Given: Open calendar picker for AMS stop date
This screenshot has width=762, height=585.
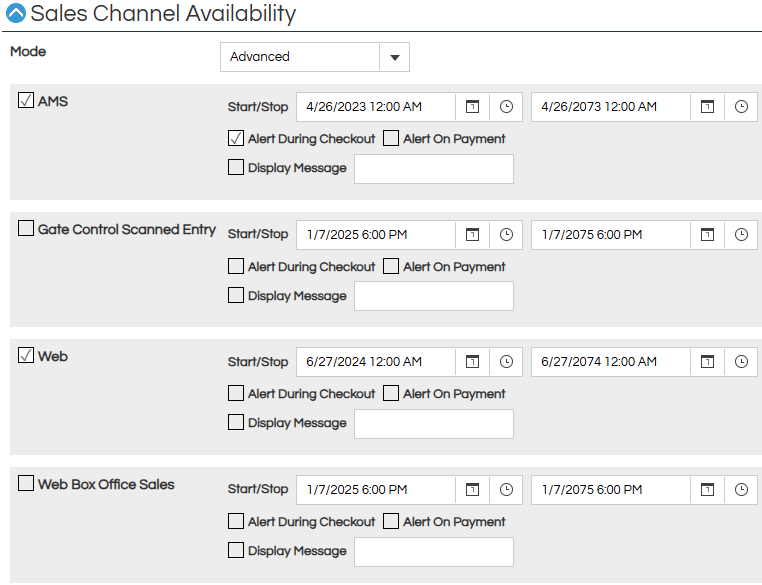Looking at the screenshot, I should click(x=707, y=107).
